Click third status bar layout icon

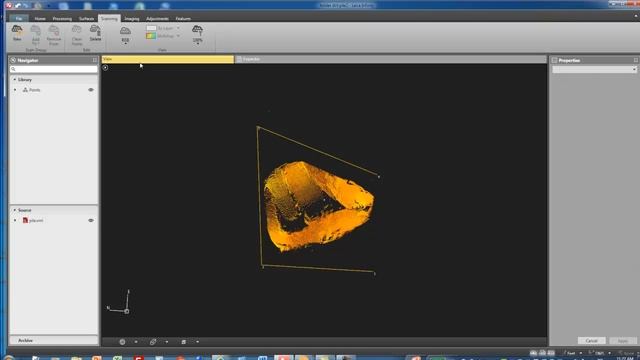pos(551,353)
